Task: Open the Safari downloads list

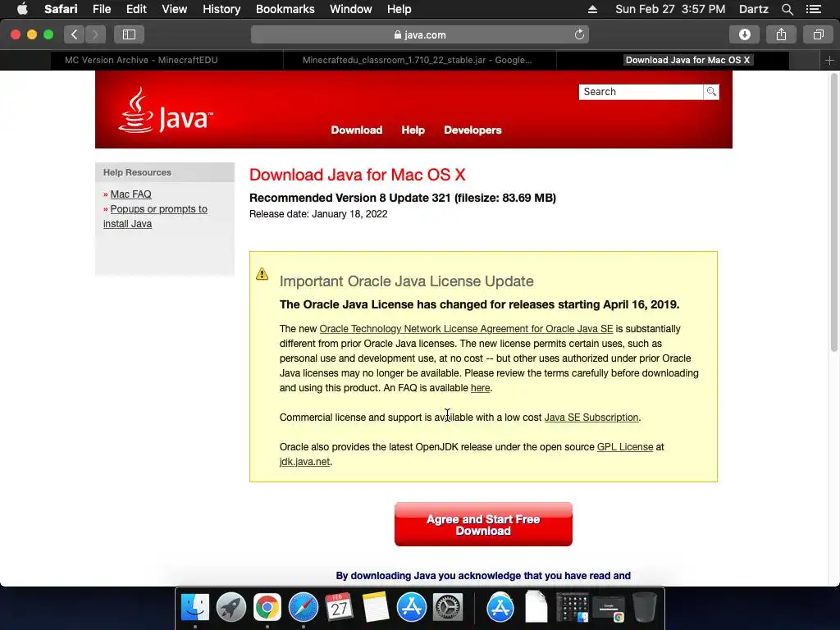Action: click(x=744, y=34)
